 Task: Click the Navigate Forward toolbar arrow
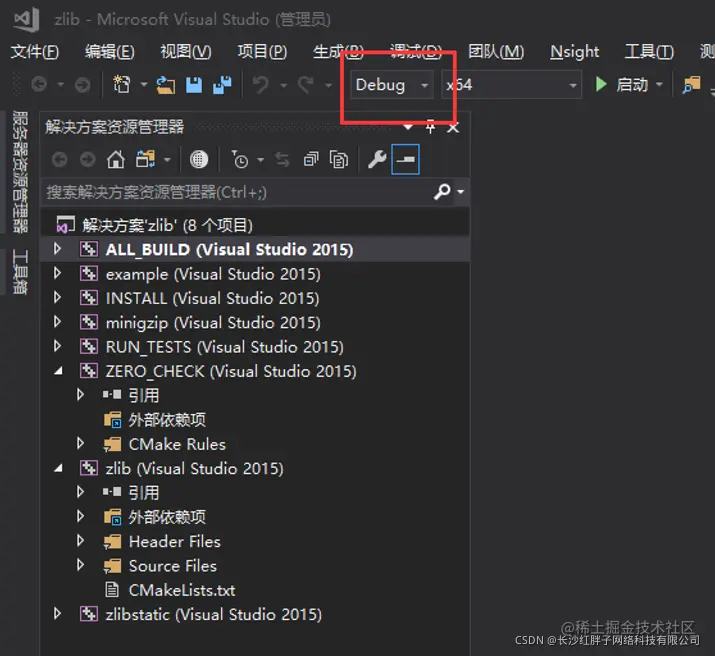click(x=82, y=85)
